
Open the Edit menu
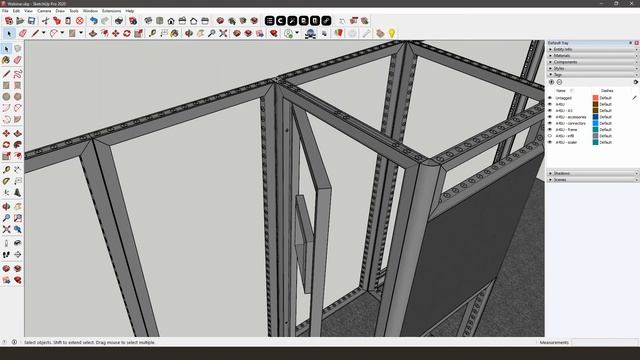16,11
